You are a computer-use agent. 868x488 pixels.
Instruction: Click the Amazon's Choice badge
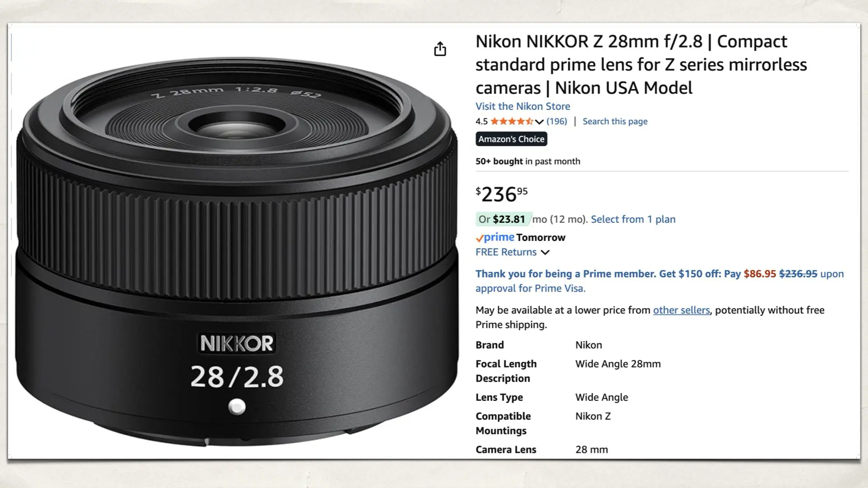[x=511, y=139]
